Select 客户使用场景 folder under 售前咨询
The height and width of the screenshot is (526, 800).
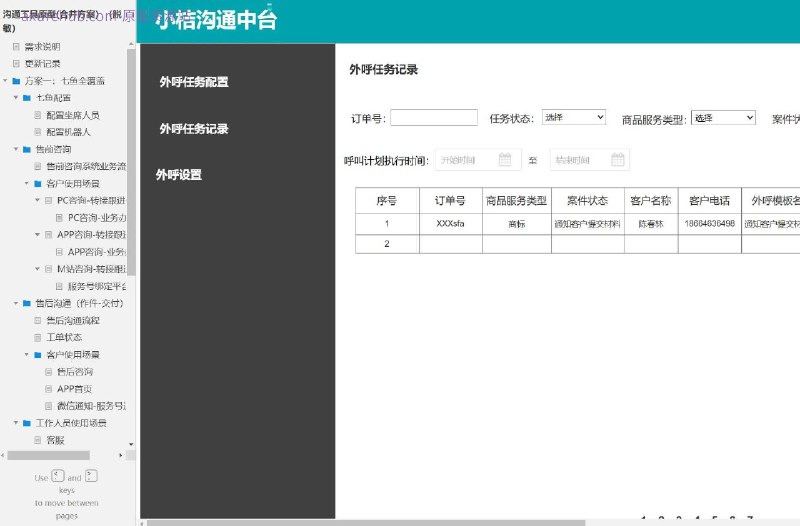72,184
